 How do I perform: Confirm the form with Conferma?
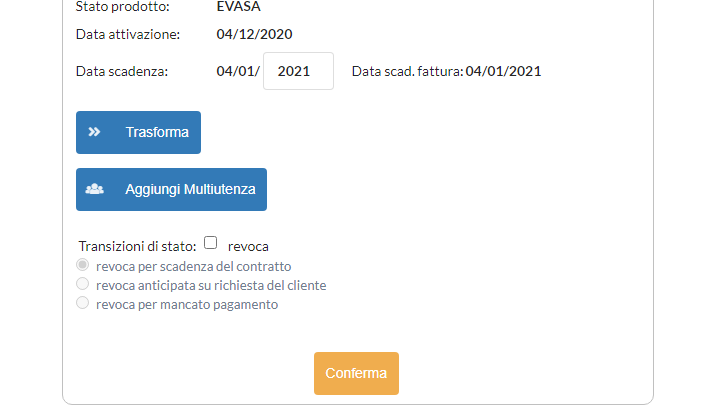pyautogui.click(x=356, y=373)
